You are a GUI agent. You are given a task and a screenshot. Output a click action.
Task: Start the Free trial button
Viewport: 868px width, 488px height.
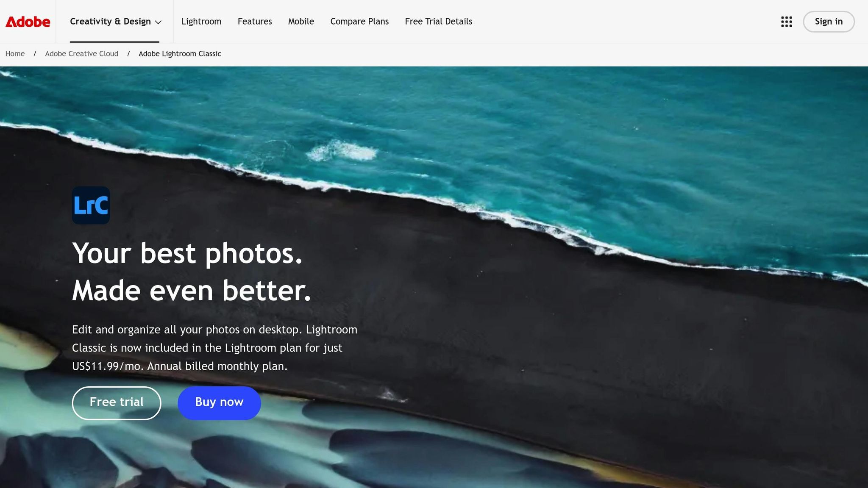click(117, 403)
